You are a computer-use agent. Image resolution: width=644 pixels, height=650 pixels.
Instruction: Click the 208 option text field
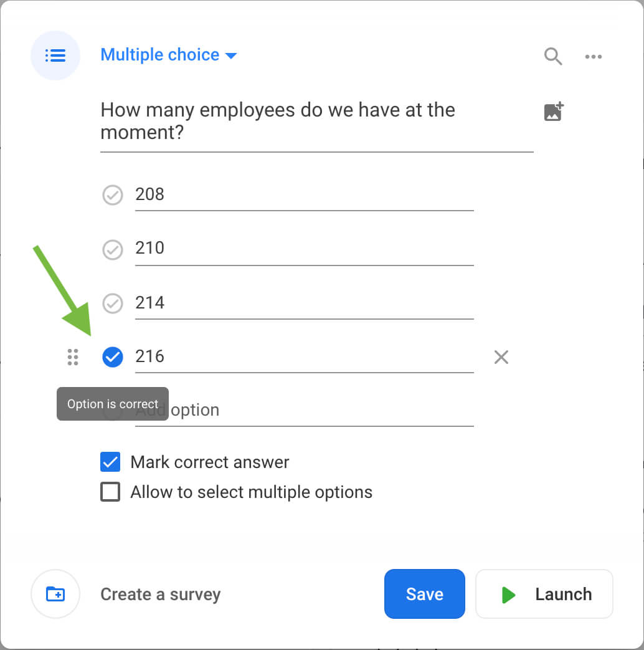pos(304,195)
